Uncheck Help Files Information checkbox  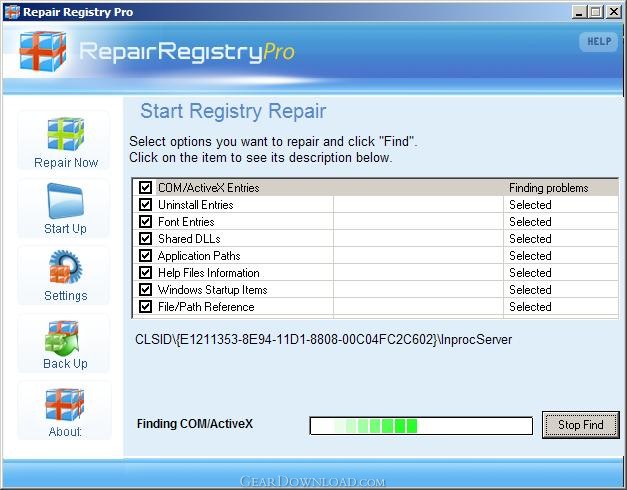pyautogui.click(x=145, y=273)
